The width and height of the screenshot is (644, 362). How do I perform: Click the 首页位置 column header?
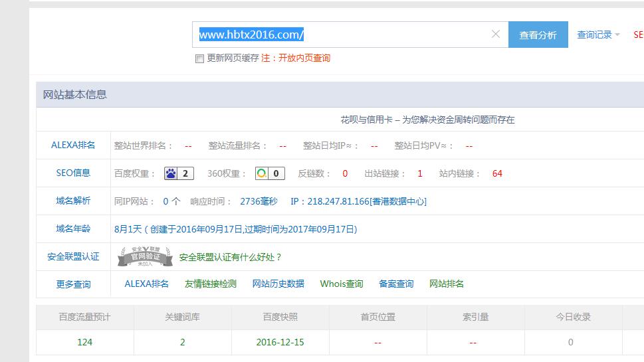pos(378,317)
